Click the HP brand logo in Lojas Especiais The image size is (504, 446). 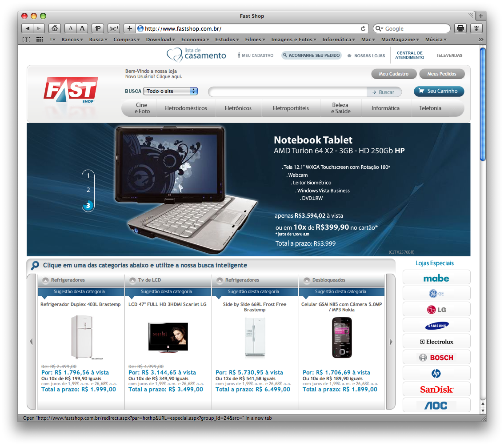point(436,373)
